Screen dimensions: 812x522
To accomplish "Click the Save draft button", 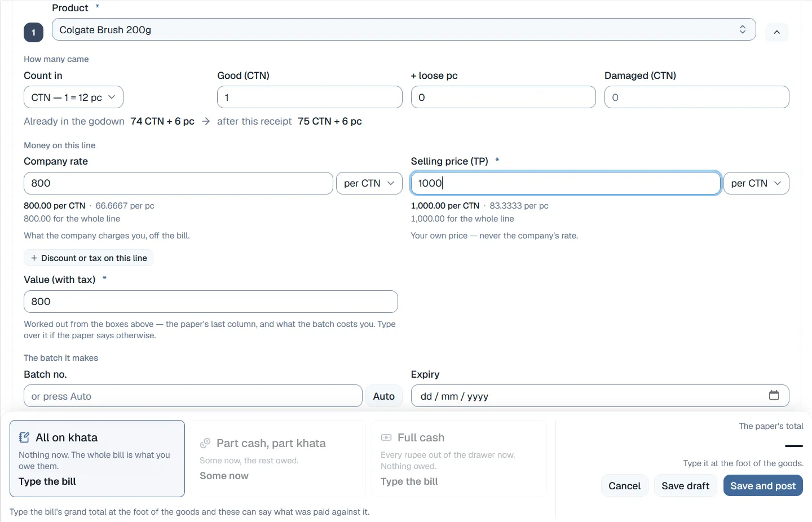I will click(686, 485).
